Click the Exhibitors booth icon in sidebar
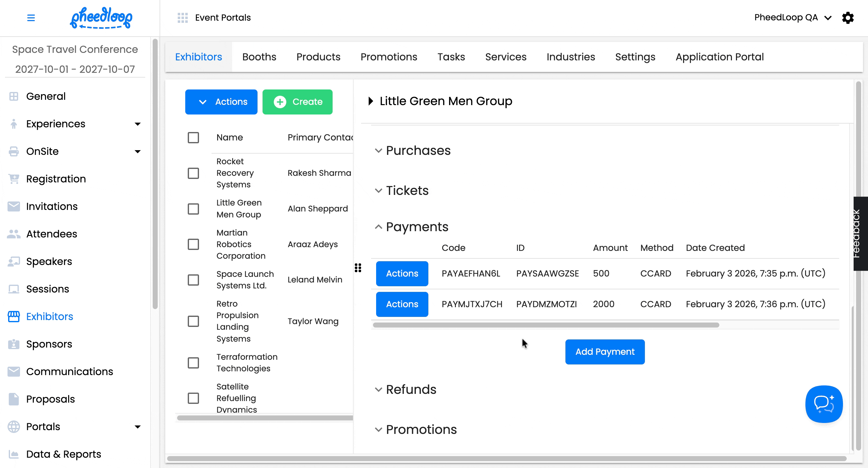The image size is (868, 468). pos(13,316)
